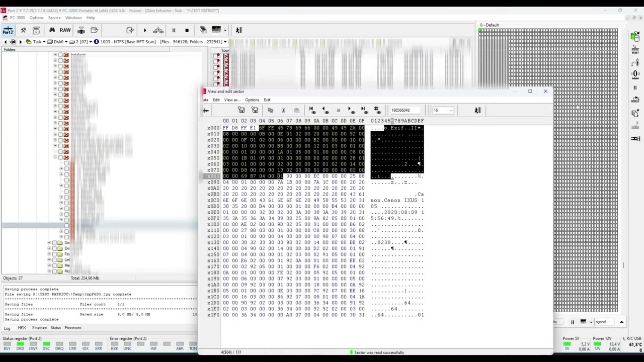Click the play arrow in main toolbar

click(145, 30)
